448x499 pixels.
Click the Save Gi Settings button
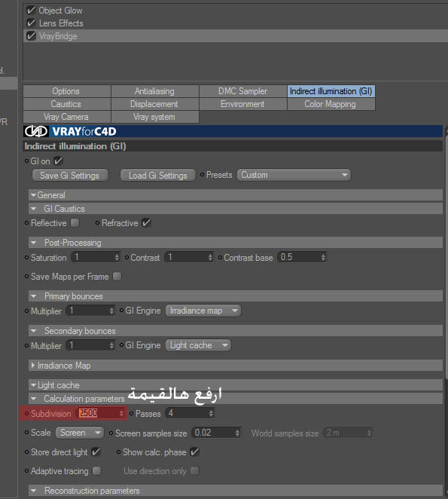[70, 176]
